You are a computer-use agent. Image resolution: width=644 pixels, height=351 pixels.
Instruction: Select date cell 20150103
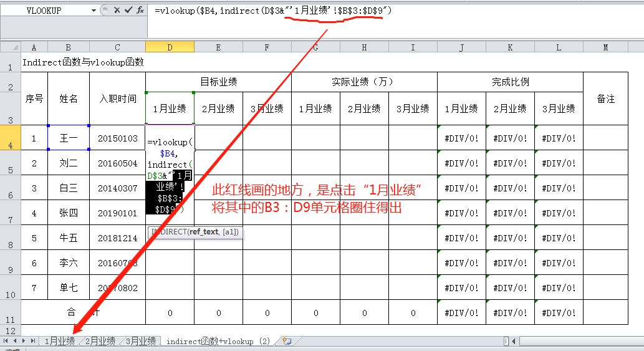(x=117, y=138)
